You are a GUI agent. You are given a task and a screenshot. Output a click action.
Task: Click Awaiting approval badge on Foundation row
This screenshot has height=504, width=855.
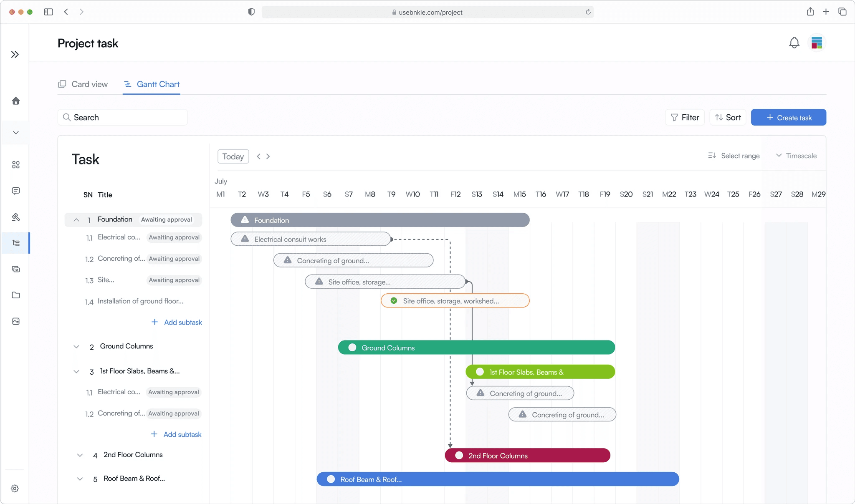pyautogui.click(x=167, y=219)
